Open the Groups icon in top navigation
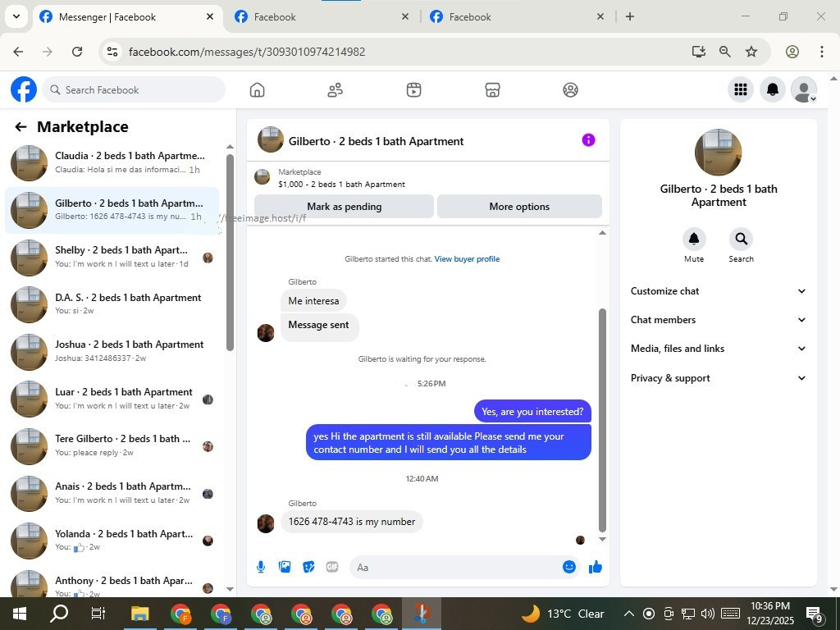 click(x=571, y=90)
